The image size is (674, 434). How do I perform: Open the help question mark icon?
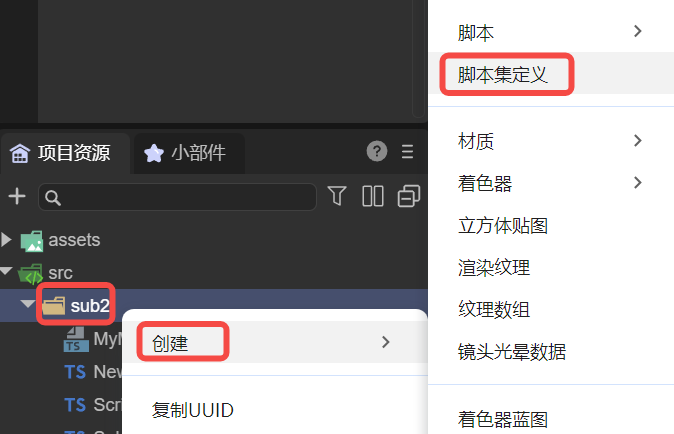(377, 151)
